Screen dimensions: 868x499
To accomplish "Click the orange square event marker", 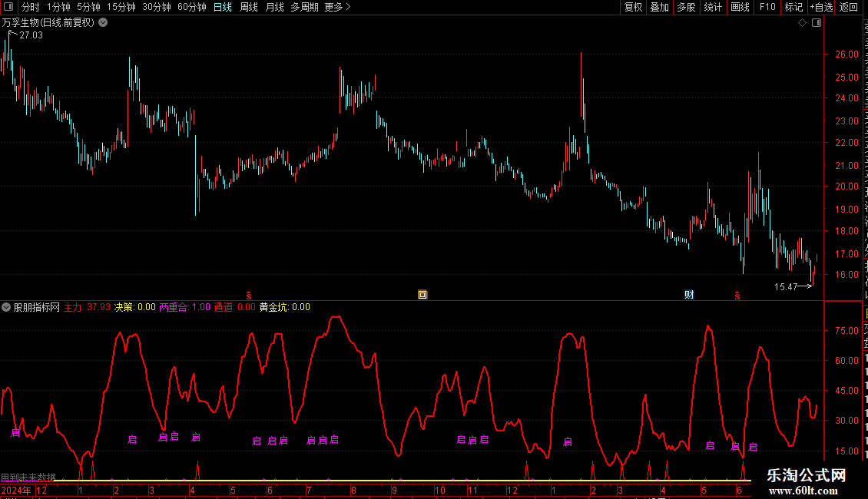I will click(422, 295).
